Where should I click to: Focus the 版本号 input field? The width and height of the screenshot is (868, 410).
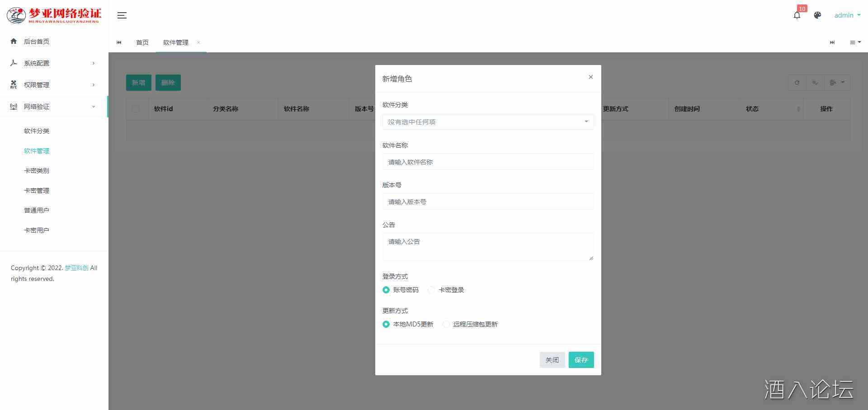pyautogui.click(x=488, y=201)
